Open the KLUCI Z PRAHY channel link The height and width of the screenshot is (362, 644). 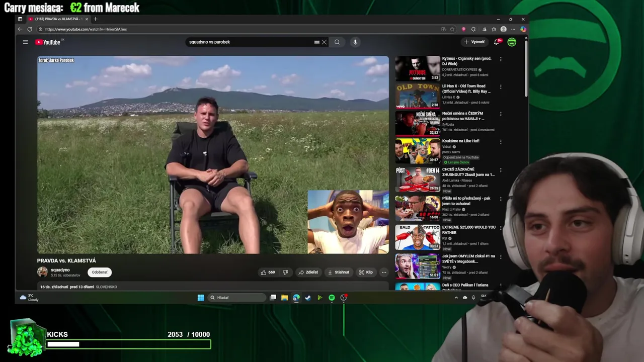pos(452,209)
